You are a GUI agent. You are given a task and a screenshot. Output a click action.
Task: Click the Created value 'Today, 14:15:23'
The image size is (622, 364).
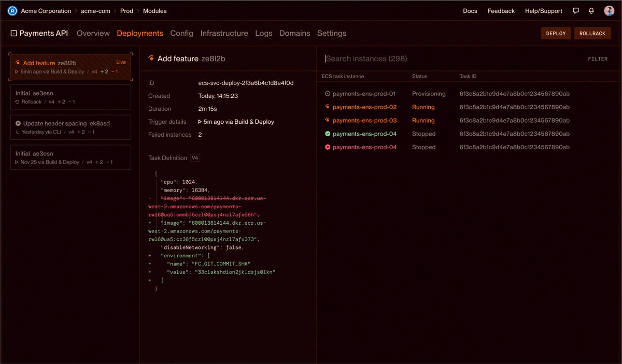tap(218, 96)
